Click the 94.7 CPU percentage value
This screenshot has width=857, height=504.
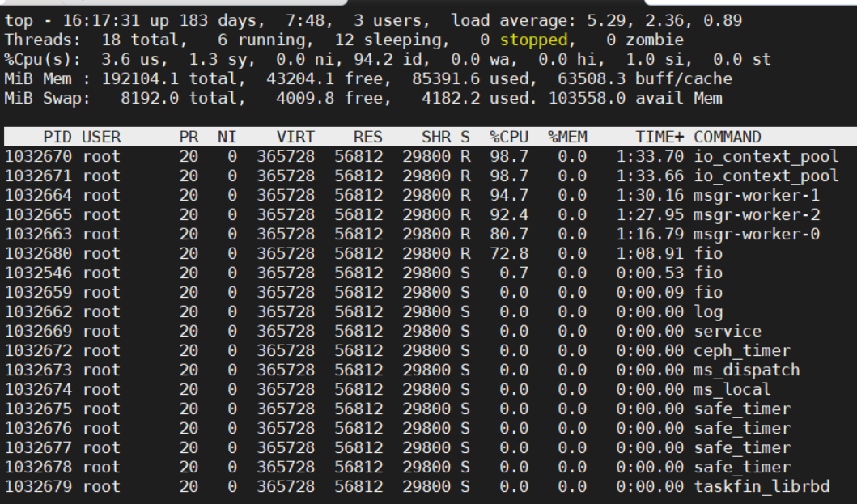tap(509, 195)
